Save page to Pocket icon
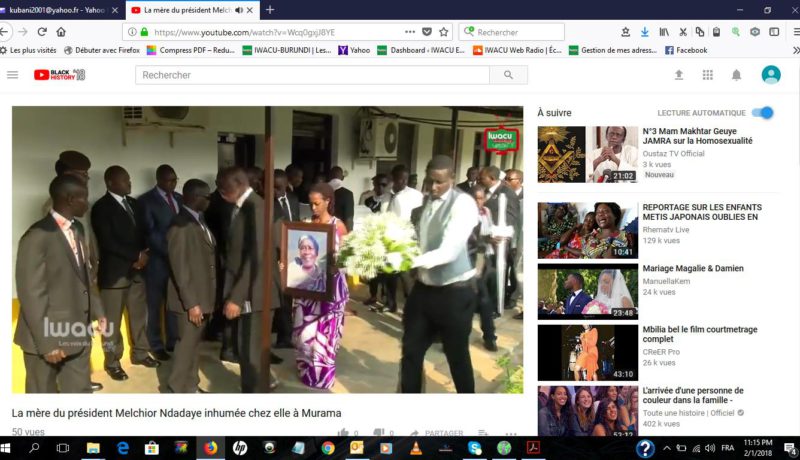Viewport: 800px width, 460px height. coord(427,32)
